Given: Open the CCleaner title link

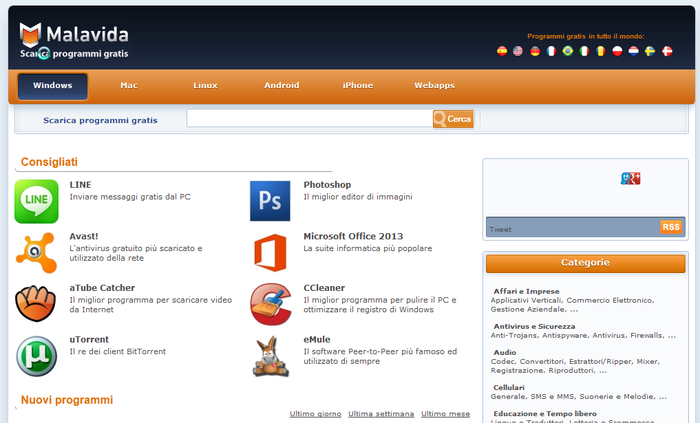Looking at the screenshot, I should tap(324, 288).
